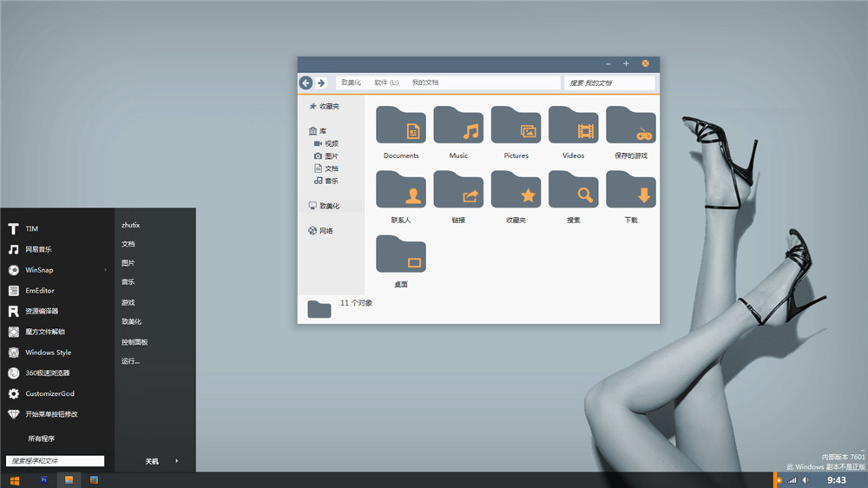Expand the 关机 shutdown options arrow
This screenshot has height=488, width=868.
pos(177,461)
